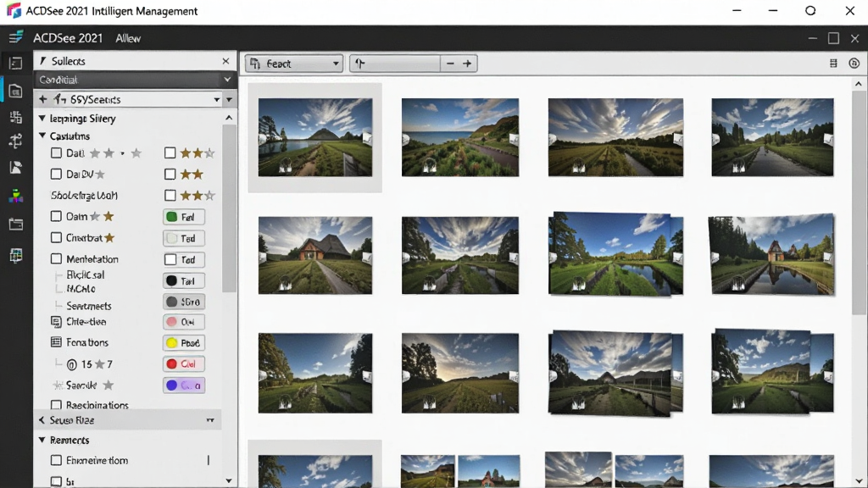Click the gray SBro label button
868x488 pixels.
(184, 302)
